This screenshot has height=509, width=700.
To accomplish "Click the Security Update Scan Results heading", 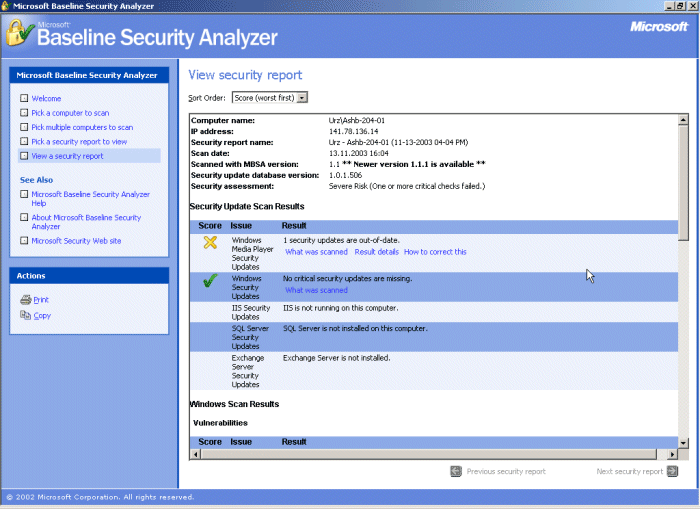I will (x=247, y=206).
